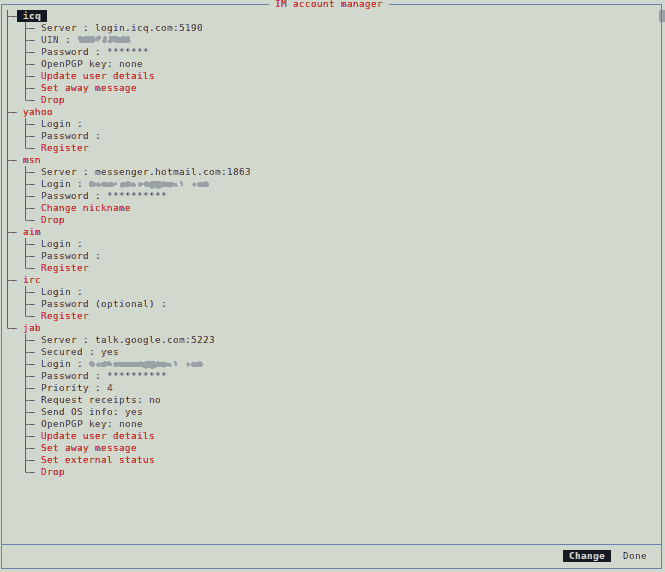Expand the irc account node
Image resolution: width=665 pixels, height=572 pixels.
point(32,280)
